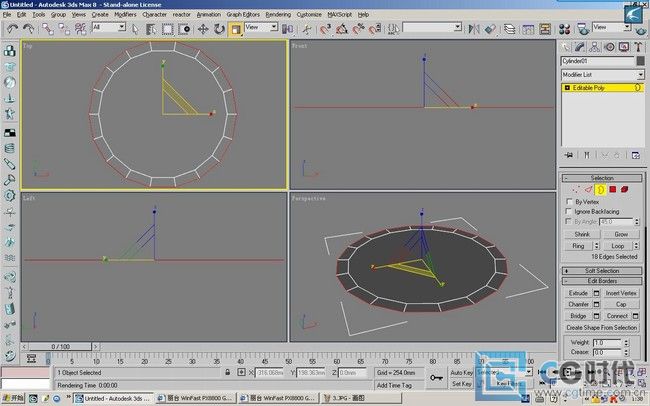This screenshot has height=406, width=650.
Task: Toggle the selection lock padlock icon
Action: click(228, 372)
